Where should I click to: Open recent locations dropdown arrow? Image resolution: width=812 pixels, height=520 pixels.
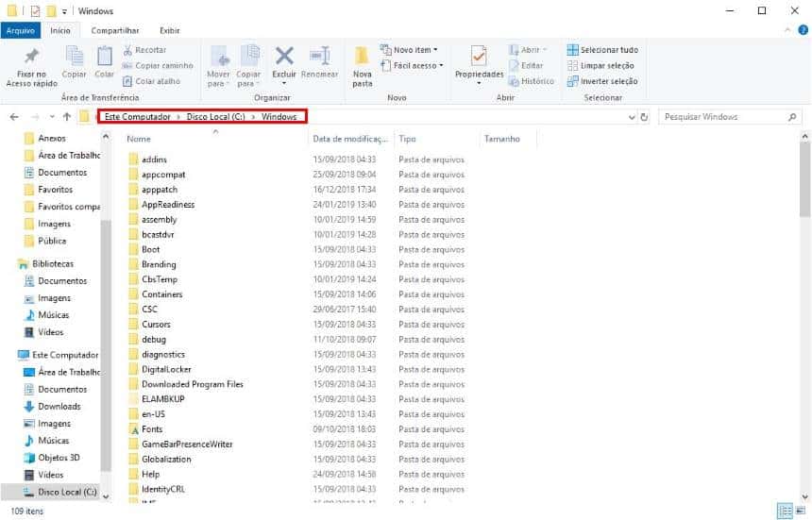pyautogui.click(x=52, y=117)
